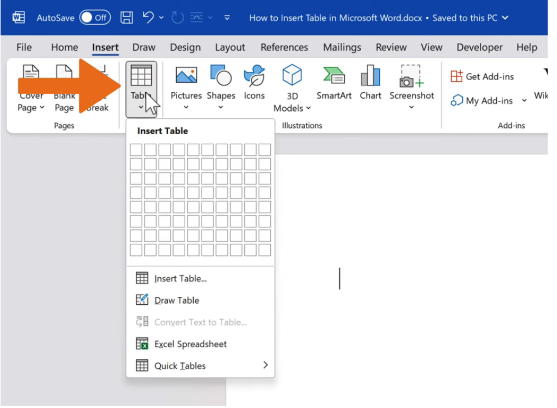Click the Save floppy disk icon
The height and width of the screenshot is (408, 557).
point(126,17)
